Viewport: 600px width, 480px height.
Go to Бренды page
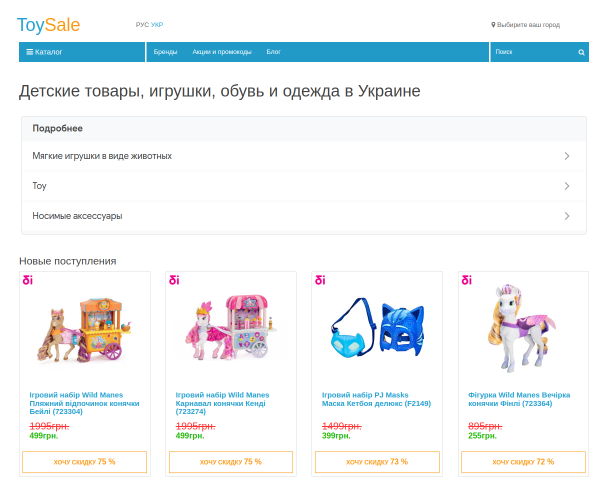165,52
